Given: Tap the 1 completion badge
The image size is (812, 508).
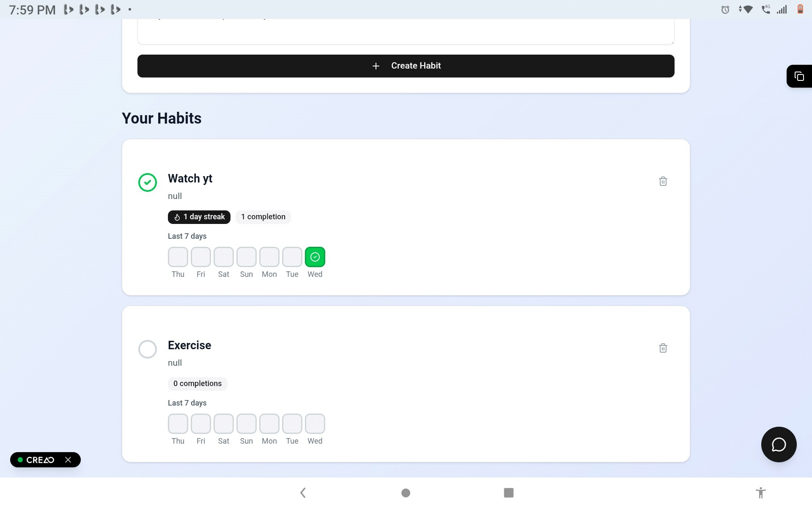Looking at the screenshot, I should pos(263,217).
